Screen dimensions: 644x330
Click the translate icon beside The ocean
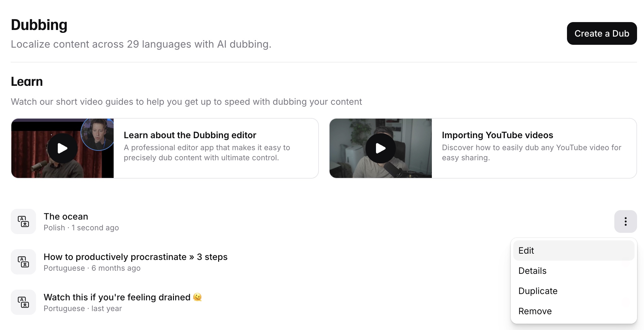(x=23, y=221)
